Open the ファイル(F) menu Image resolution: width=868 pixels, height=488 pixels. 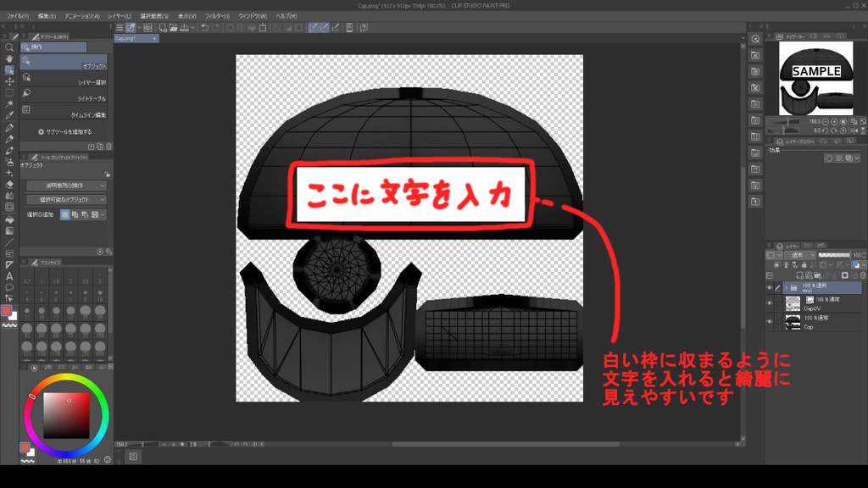pyautogui.click(x=18, y=16)
